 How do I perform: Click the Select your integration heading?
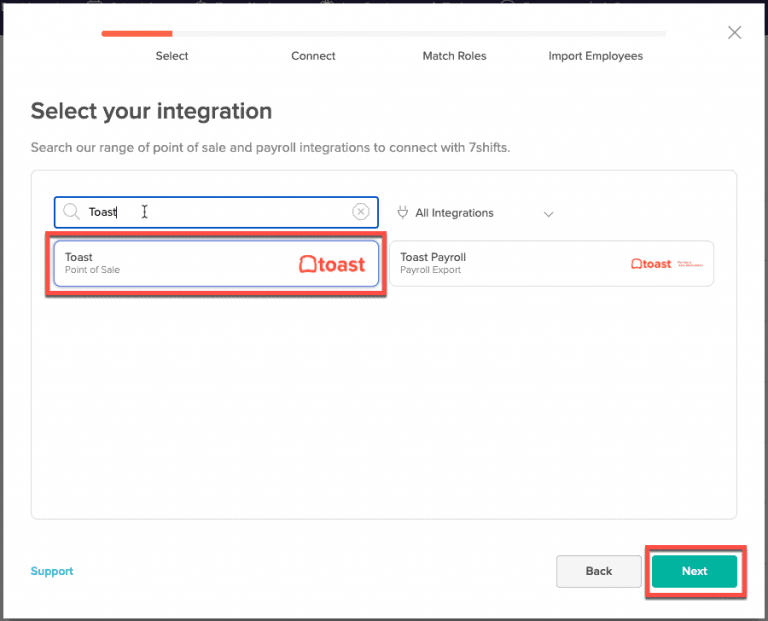coord(151,111)
